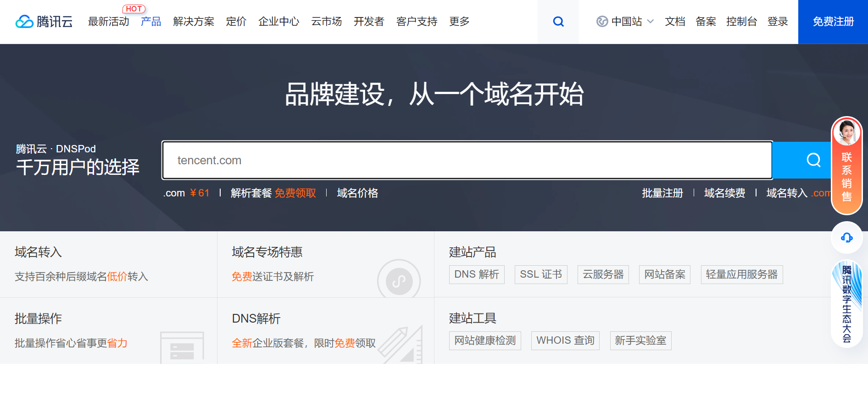Open the 产品 menu
Viewport: 868px width, 402px height.
coord(151,22)
